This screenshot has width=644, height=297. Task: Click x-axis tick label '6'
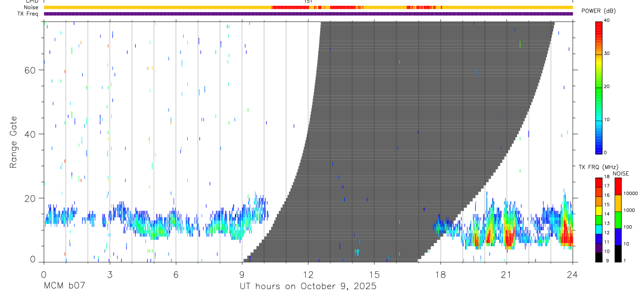click(176, 274)
